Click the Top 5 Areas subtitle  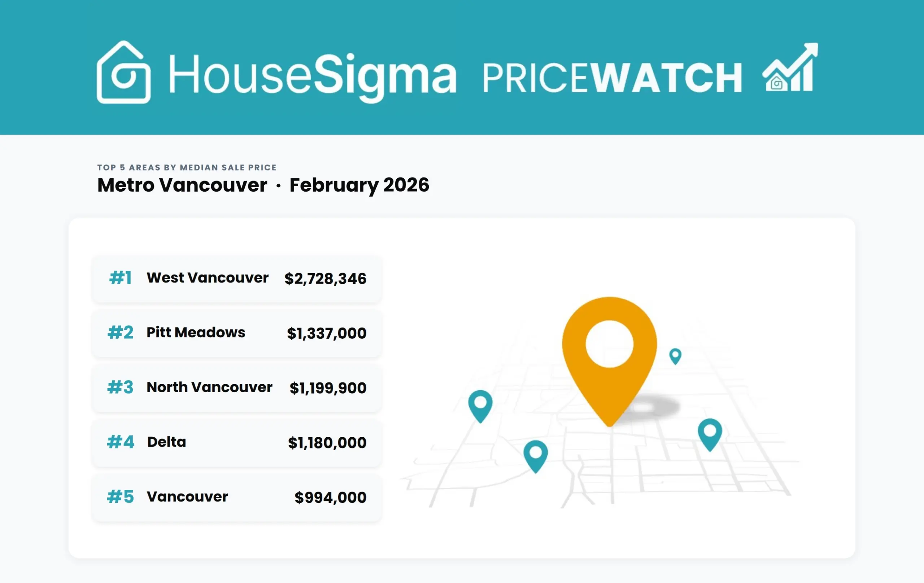coord(187,168)
